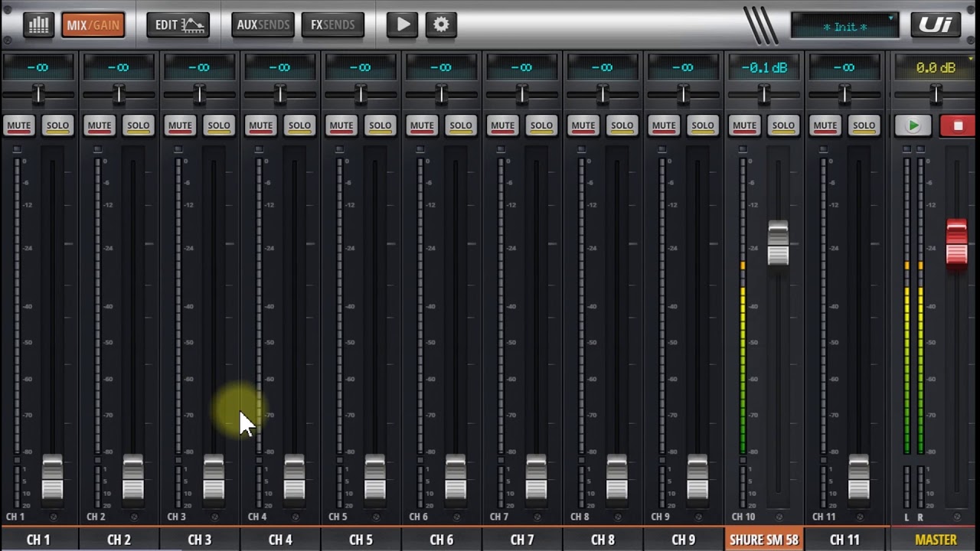
Task: Click the Ui logo button
Action: [936, 24]
